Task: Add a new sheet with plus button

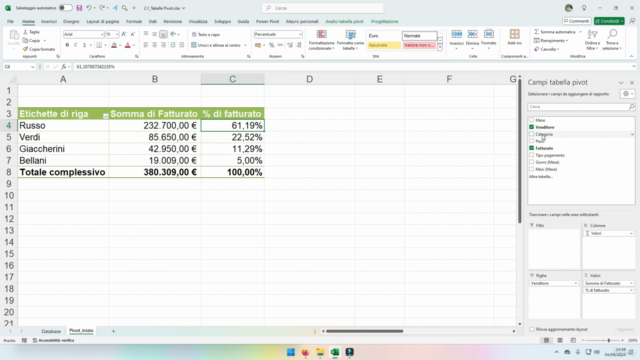Action: click(113, 331)
